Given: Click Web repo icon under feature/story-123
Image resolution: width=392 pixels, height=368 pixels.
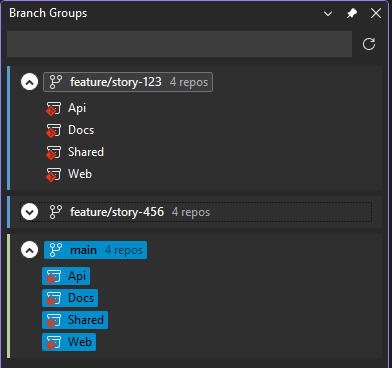Looking at the screenshot, I should tap(53, 175).
